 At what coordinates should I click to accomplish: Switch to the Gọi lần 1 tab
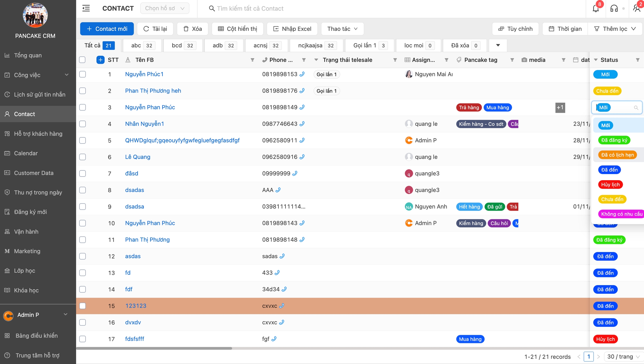tap(369, 45)
